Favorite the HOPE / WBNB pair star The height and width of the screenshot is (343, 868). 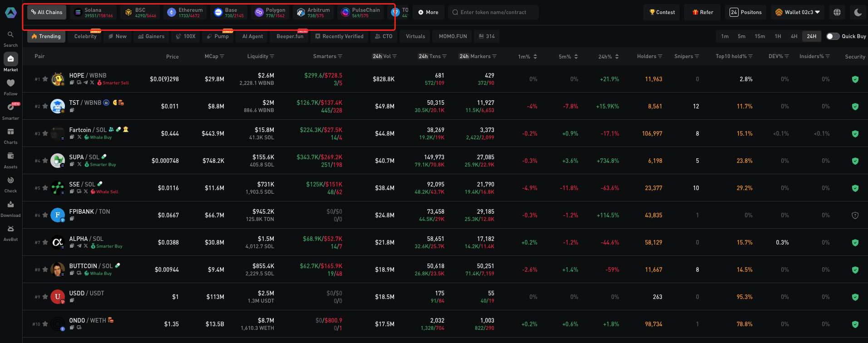pyautogui.click(x=45, y=79)
